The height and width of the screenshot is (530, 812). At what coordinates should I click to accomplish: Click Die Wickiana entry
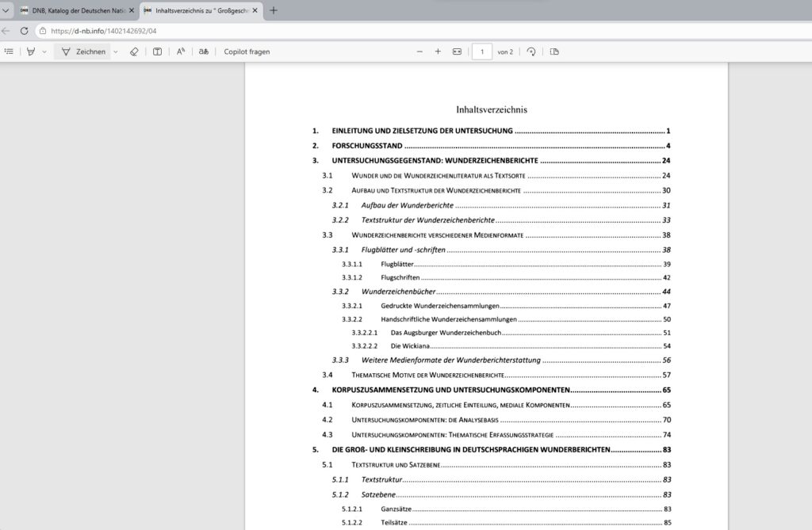pos(511,346)
